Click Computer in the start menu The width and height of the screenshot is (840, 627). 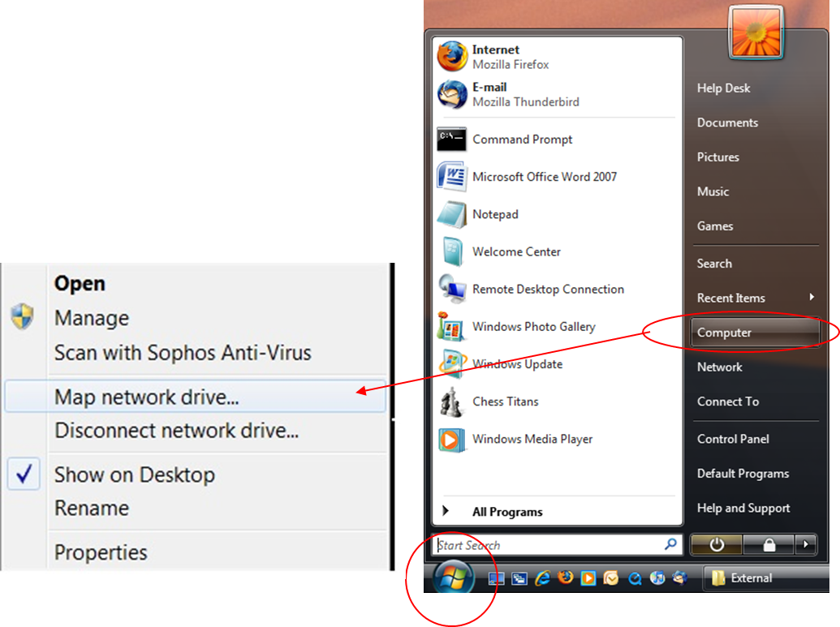tap(755, 333)
